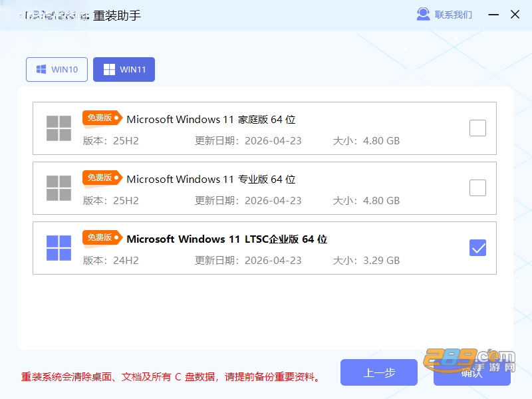Close the 重装助手 window
The height and width of the screenshot is (399, 532).
pyautogui.click(x=515, y=14)
